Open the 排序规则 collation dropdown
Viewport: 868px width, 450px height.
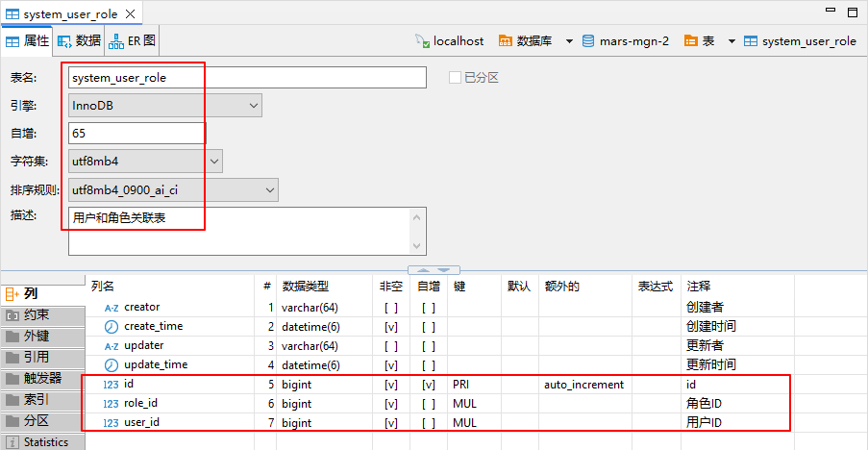pyautogui.click(x=173, y=189)
